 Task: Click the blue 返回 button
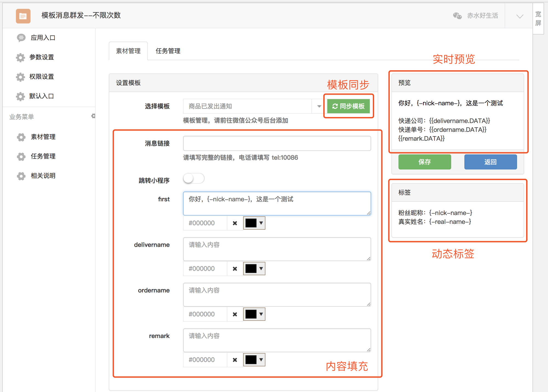tap(490, 162)
